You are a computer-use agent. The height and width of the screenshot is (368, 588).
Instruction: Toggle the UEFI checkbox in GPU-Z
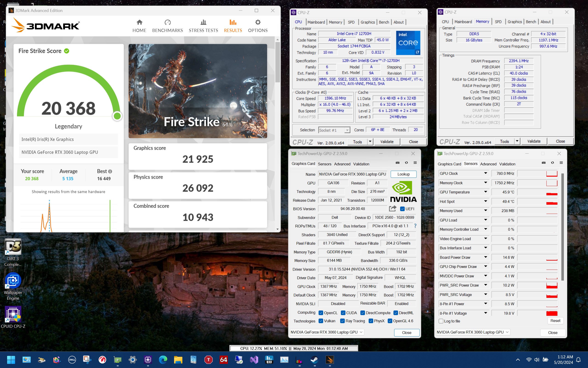click(402, 209)
